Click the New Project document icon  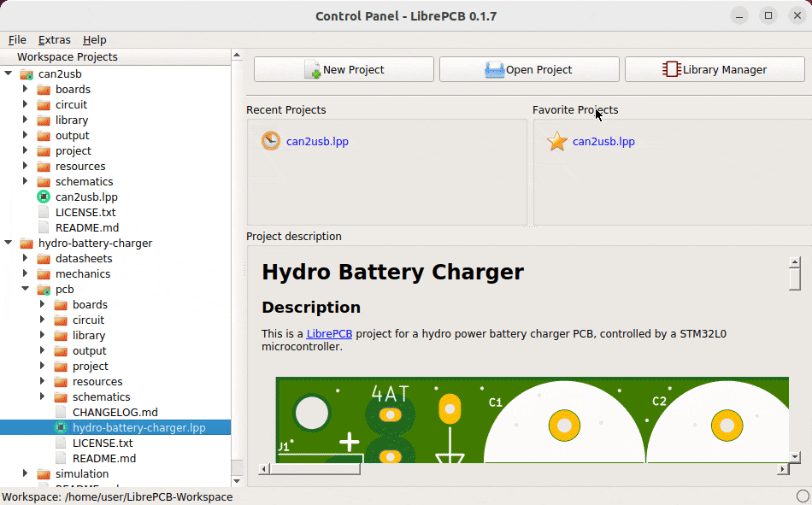tap(312, 69)
